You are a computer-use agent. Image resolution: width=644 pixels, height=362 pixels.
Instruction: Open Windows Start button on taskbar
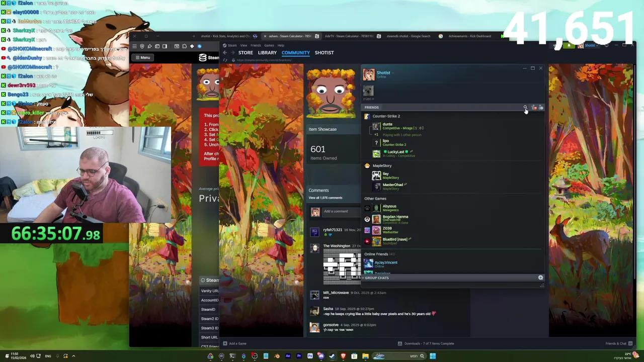pyautogui.click(x=432, y=356)
